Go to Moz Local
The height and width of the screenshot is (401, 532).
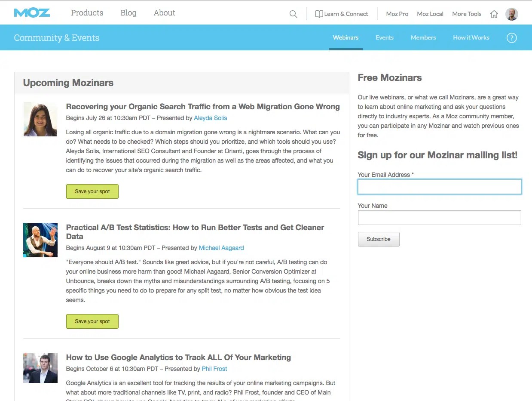click(430, 14)
